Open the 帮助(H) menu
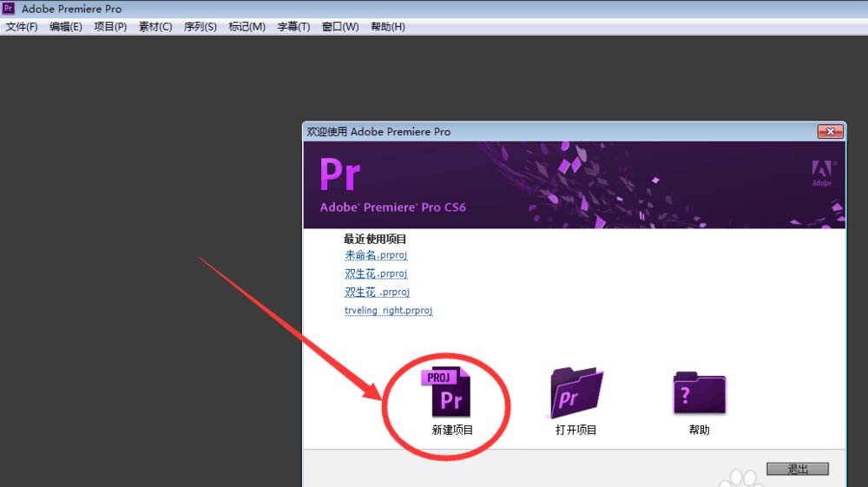The width and height of the screenshot is (868, 487). pyautogui.click(x=387, y=27)
